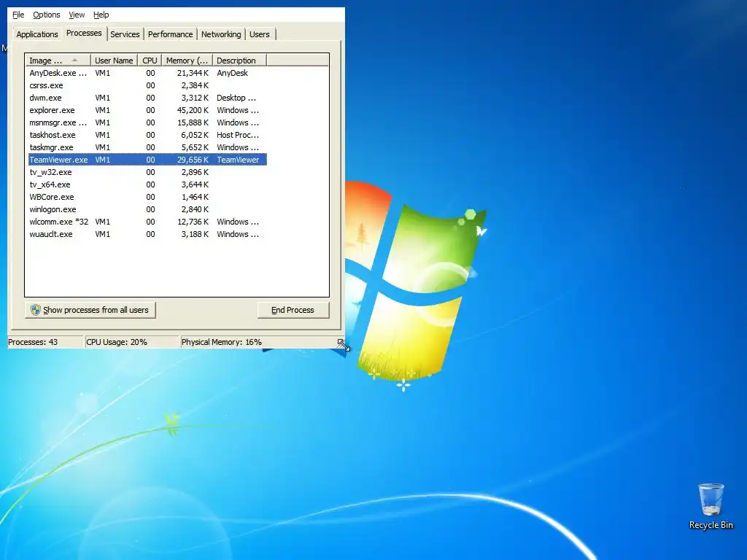
Task: Select the dwm.exe process
Action: (147, 98)
